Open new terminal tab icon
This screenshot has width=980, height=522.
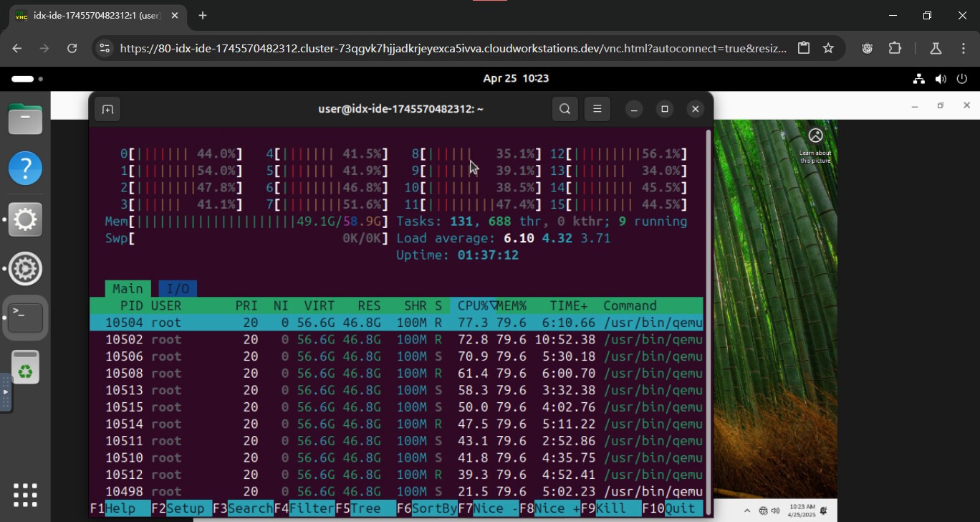pyautogui.click(x=107, y=109)
